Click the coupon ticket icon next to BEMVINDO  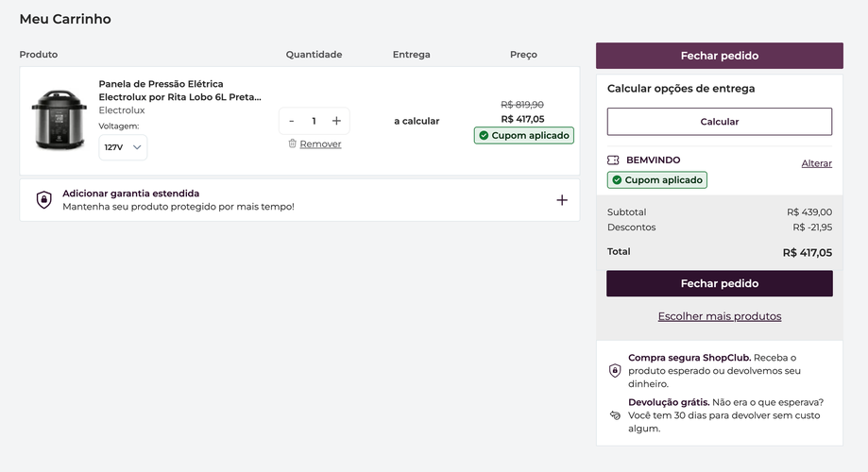(x=613, y=160)
